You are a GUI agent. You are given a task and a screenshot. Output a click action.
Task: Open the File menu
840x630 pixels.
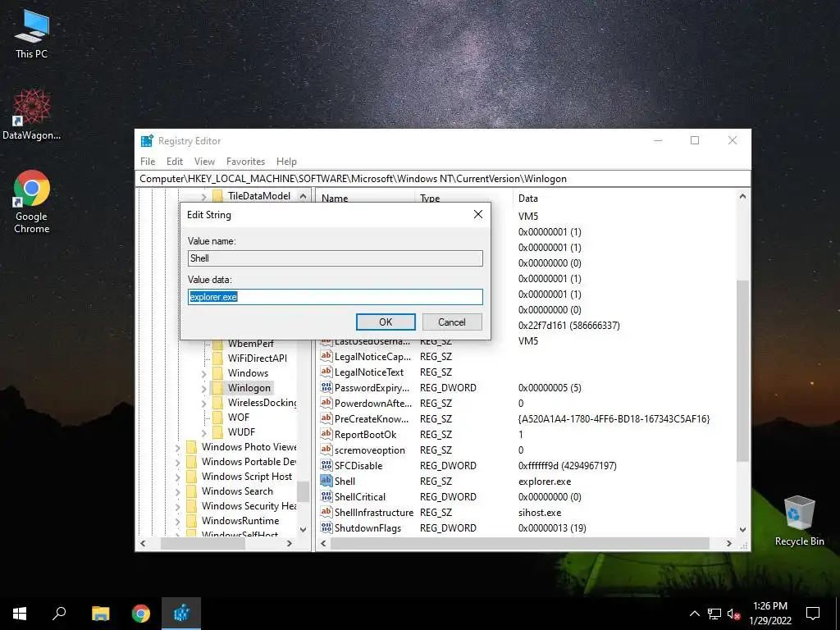click(x=148, y=162)
